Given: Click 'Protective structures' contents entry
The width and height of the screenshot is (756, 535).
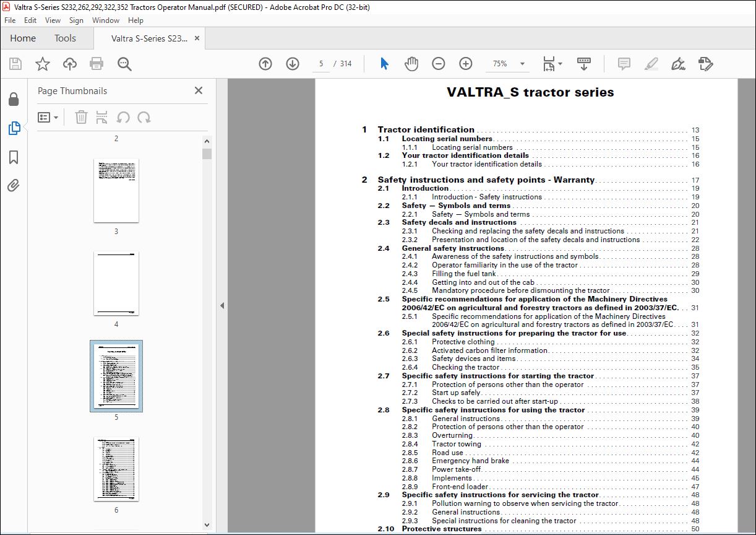Looking at the screenshot, I should point(442,529).
